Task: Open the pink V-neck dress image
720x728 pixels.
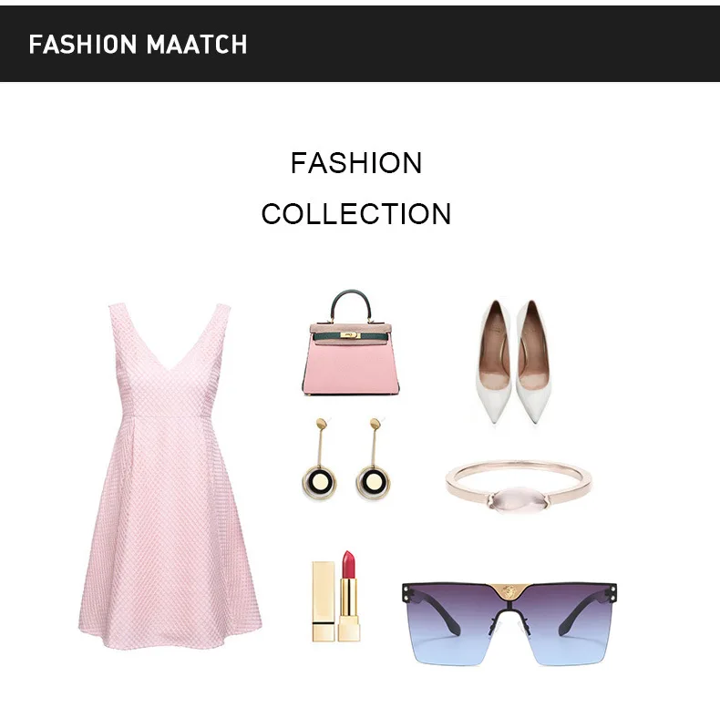Action: coord(170,476)
